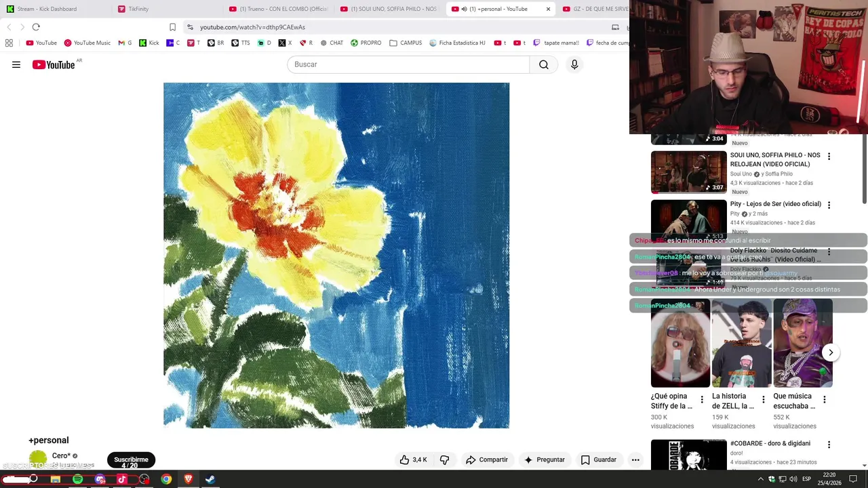Open volume control in system tray
This screenshot has height=488, width=868.
pyautogui.click(x=793, y=479)
